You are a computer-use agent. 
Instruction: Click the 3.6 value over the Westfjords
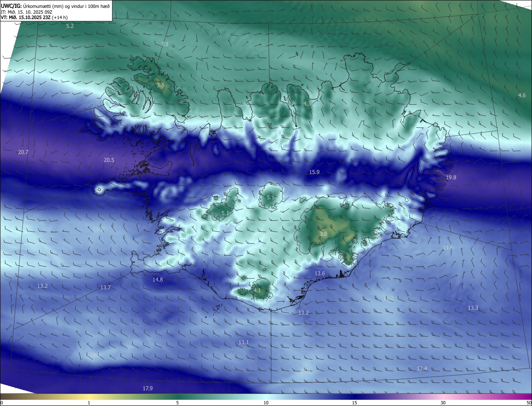click(160, 86)
